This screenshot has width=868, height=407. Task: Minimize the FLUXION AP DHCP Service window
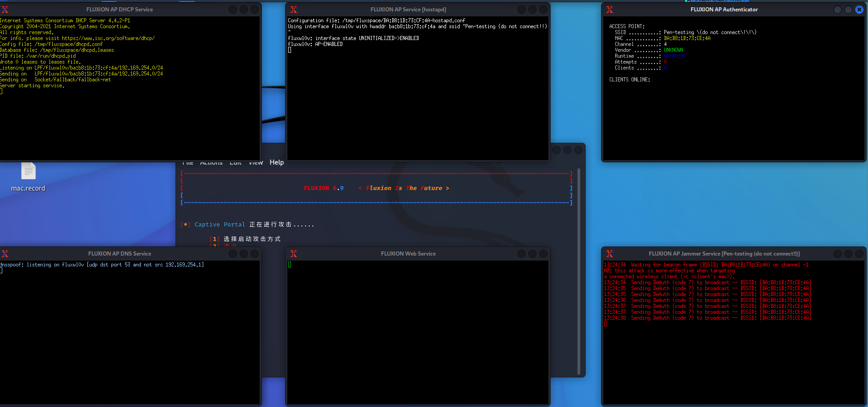[x=233, y=10]
